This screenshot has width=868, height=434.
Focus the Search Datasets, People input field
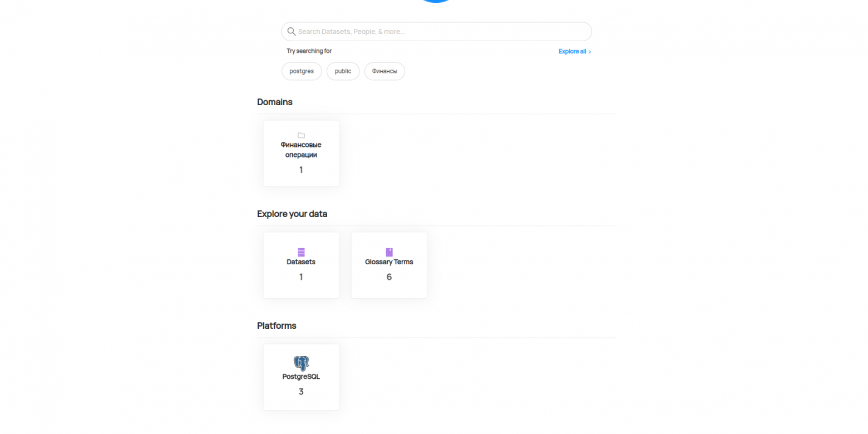tap(436, 32)
